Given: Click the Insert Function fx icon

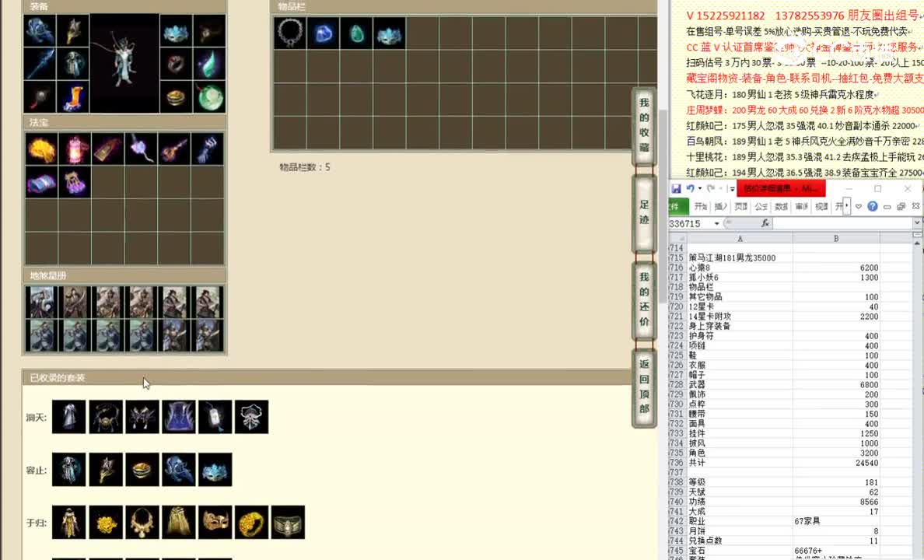Looking at the screenshot, I should pos(765,224).
